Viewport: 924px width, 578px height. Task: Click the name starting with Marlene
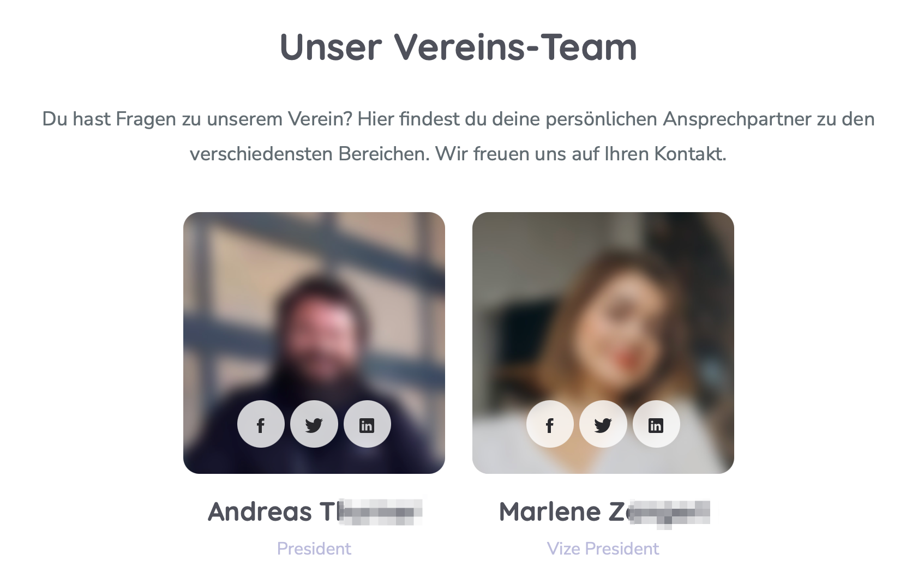pyautogui.click(x=605, y=512)
